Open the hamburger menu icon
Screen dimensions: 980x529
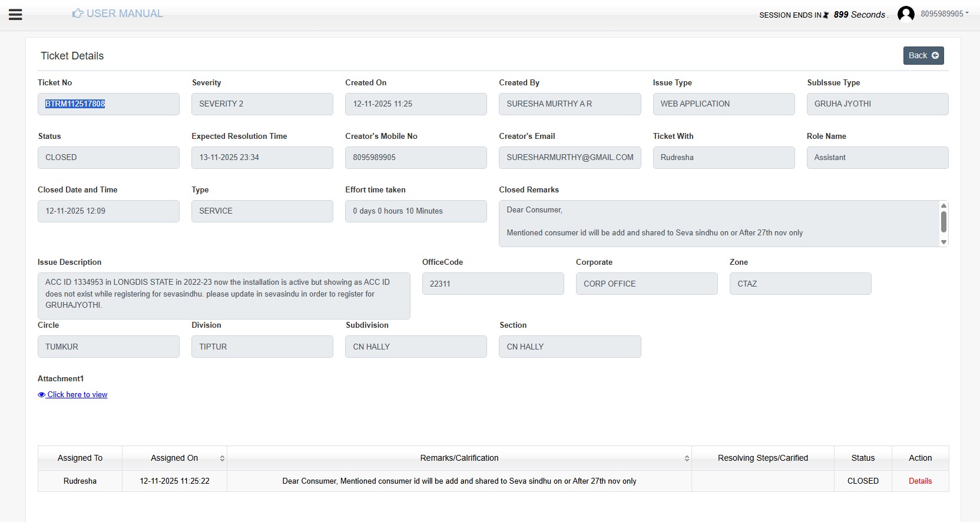coord(16,15)
